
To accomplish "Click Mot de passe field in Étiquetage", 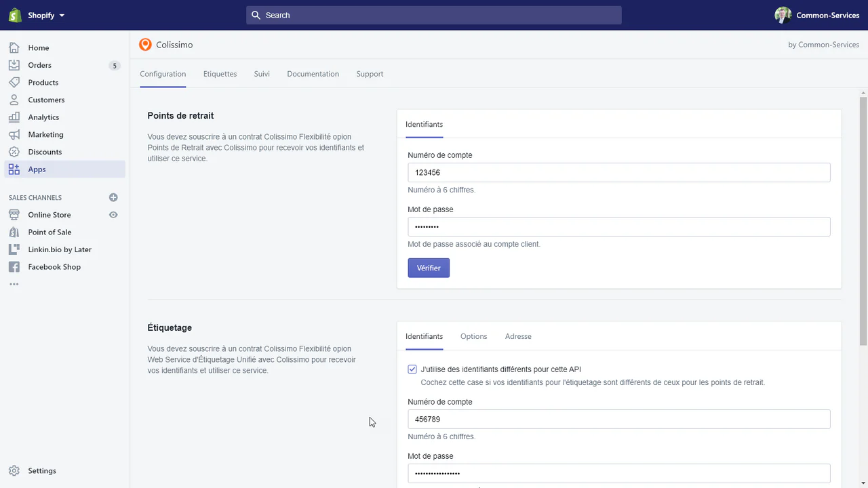I will [x=619, y=473].
